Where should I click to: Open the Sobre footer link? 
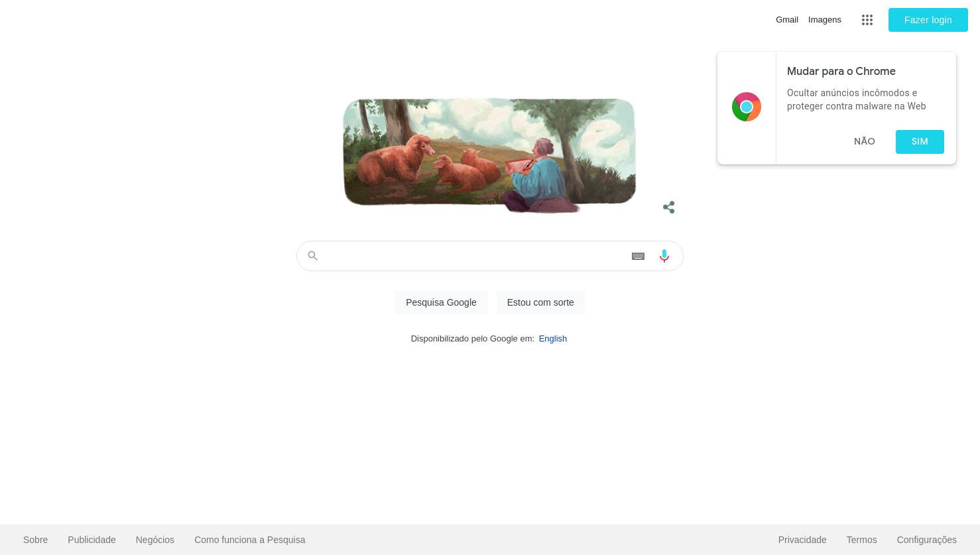[x=36, y=540]
